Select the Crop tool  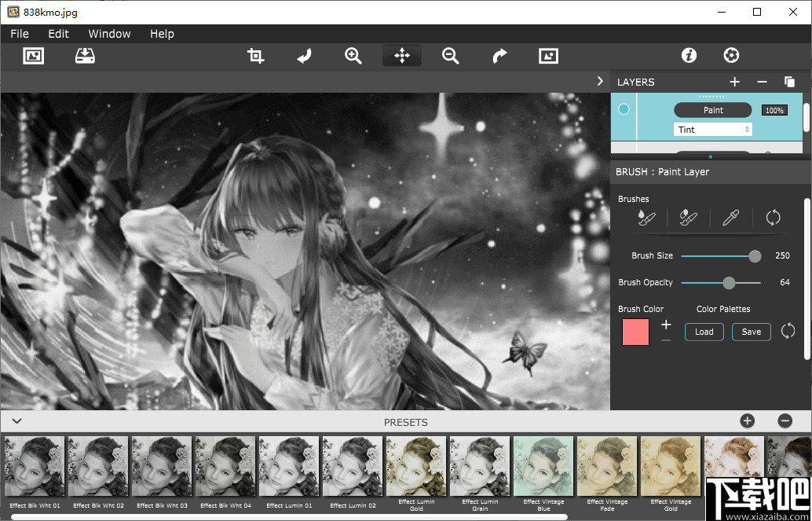click(x=255, y=56)
